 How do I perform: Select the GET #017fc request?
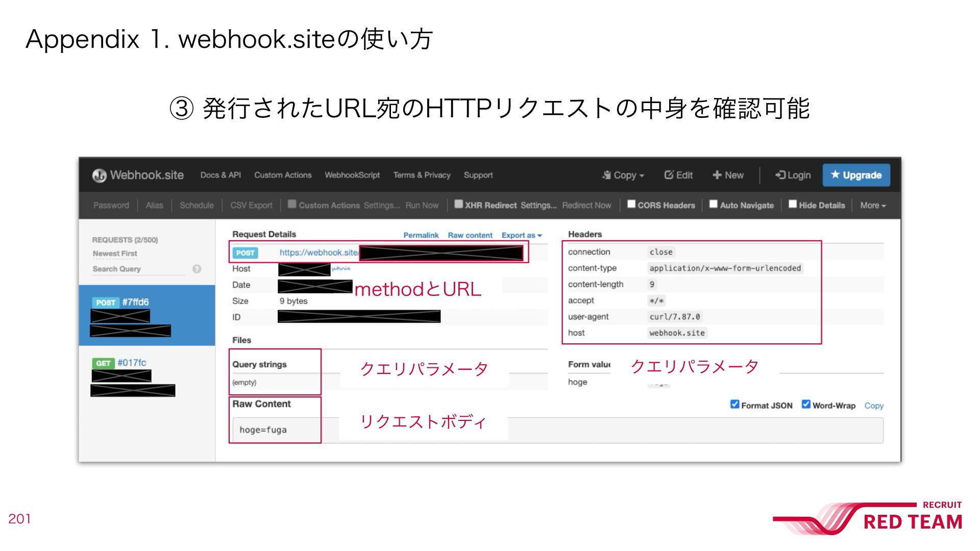147,377
